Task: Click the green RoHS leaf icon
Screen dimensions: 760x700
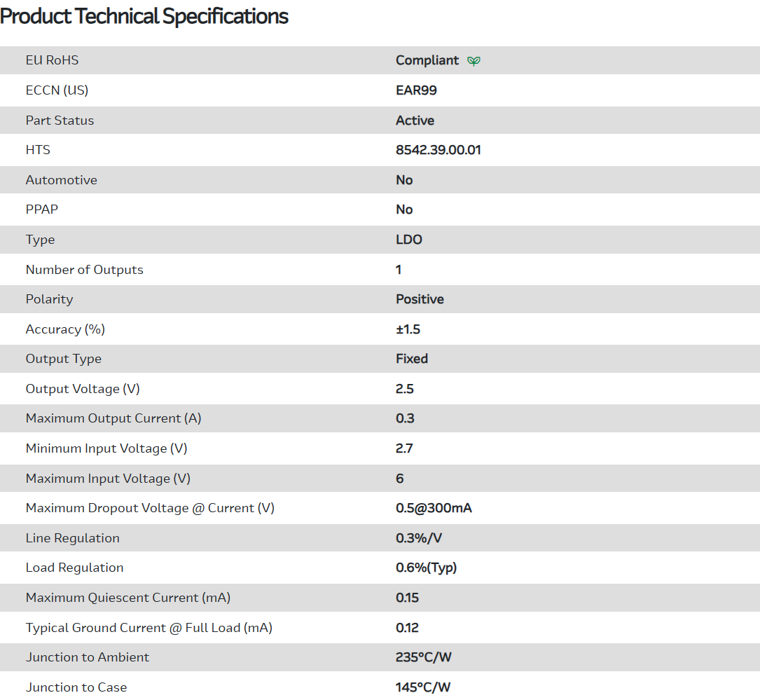Action: [474, 61]
